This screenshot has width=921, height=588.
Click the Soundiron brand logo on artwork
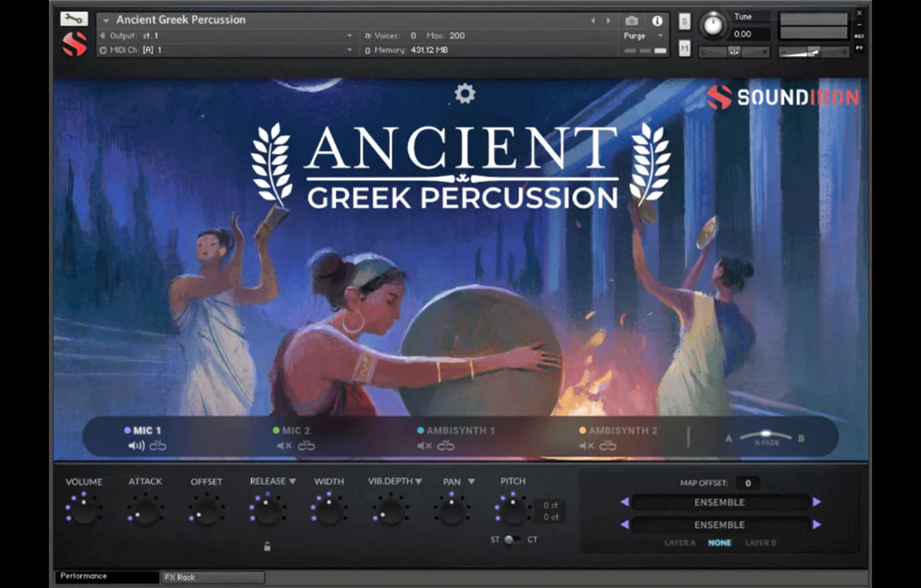(783, 97)
